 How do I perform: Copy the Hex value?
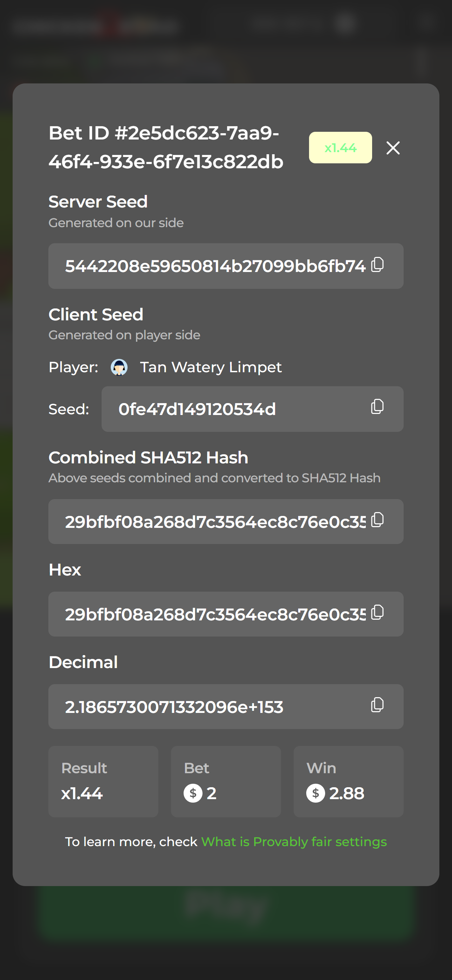(377, 613)
